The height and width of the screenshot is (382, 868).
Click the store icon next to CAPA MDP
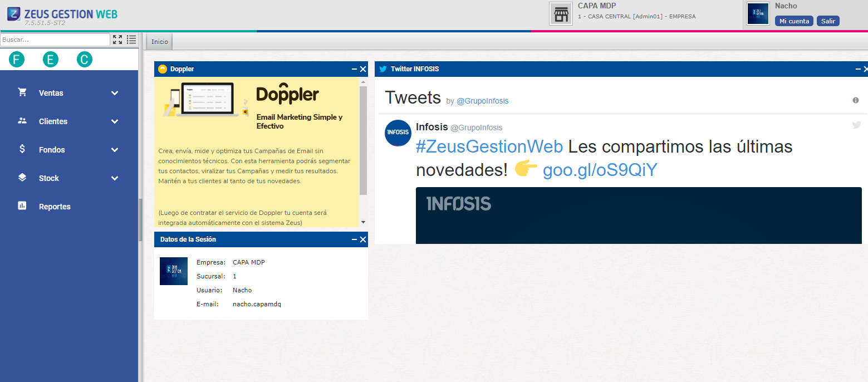coord(561,14)
